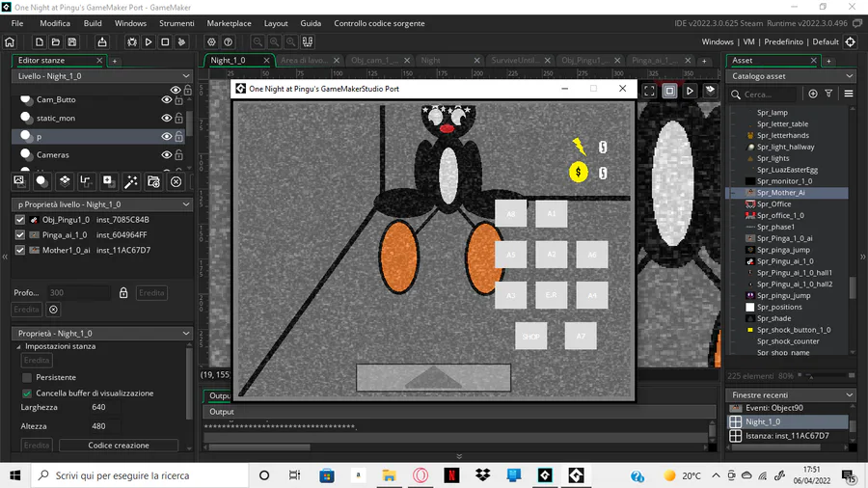Uncheck Mother1_0_ai instance checkbox
This screenshot has width=868, height=488.
pyautogui.click(x=20, y=250)
